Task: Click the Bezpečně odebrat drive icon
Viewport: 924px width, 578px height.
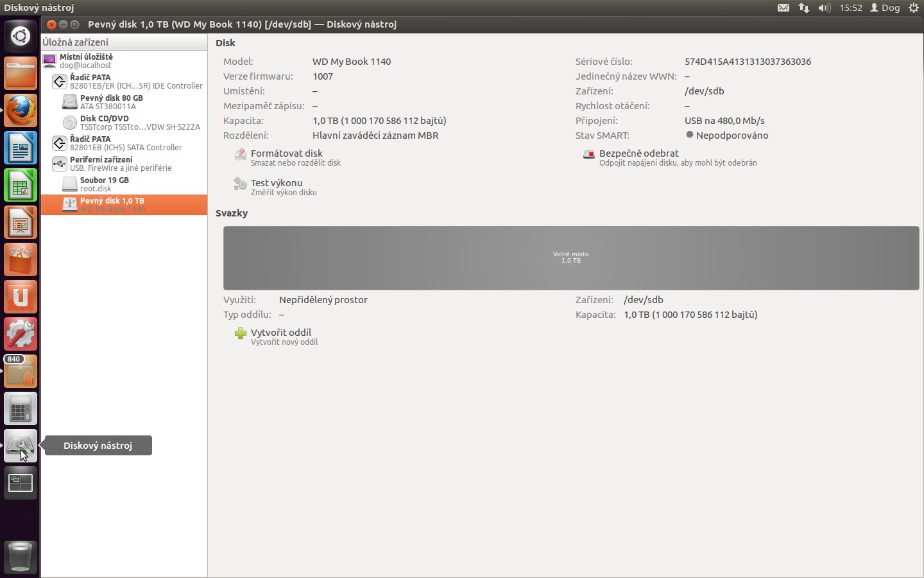Action: pos(588,155)
